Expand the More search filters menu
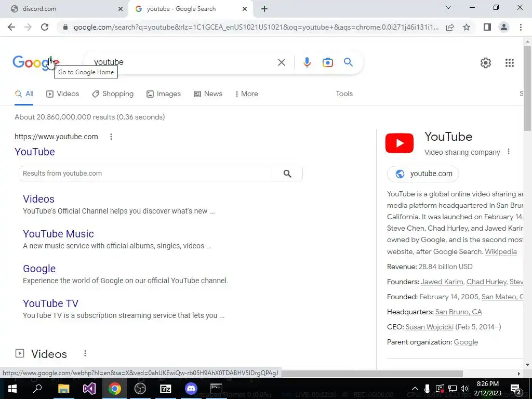 [246, 94]
